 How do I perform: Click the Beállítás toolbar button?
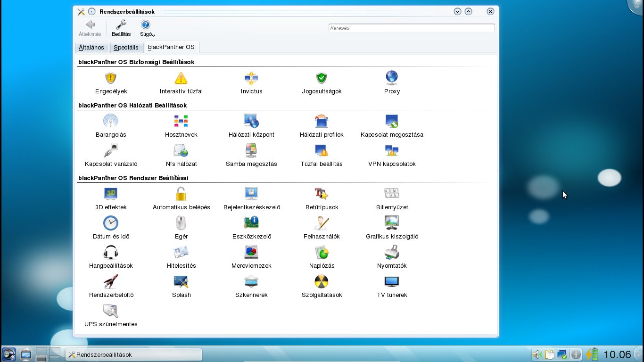pos(121,28)
